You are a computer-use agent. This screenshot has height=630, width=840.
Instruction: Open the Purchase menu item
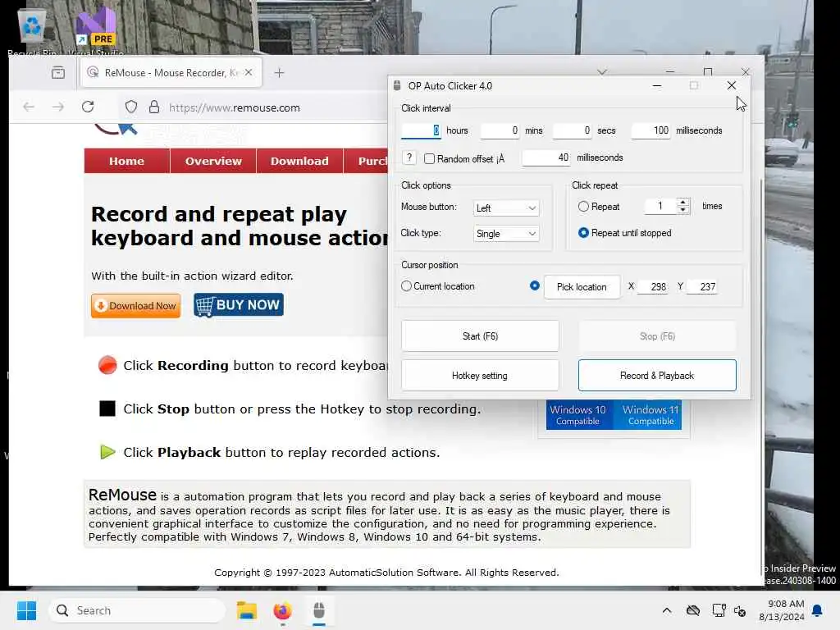pos(366,161)
